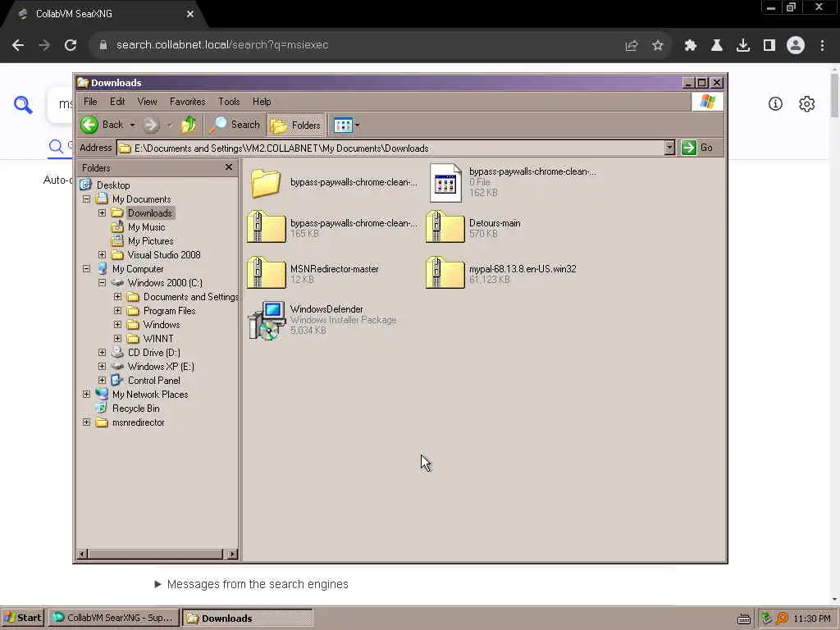Screen dimensions: 840x630
Task: Switch to CollabVM SearXNG taskbar button
Action: pyautogui.click(x=113, y=618)
